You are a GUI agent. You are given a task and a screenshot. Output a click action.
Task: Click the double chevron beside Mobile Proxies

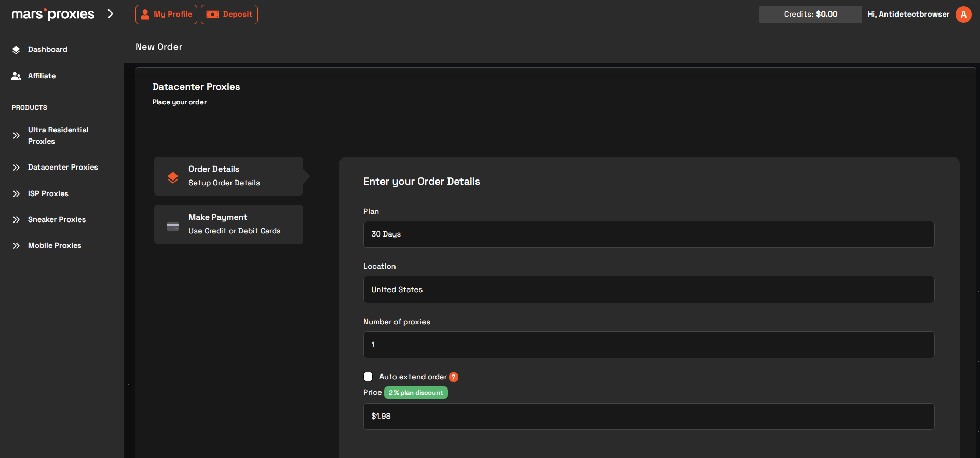tap(16, 246)
